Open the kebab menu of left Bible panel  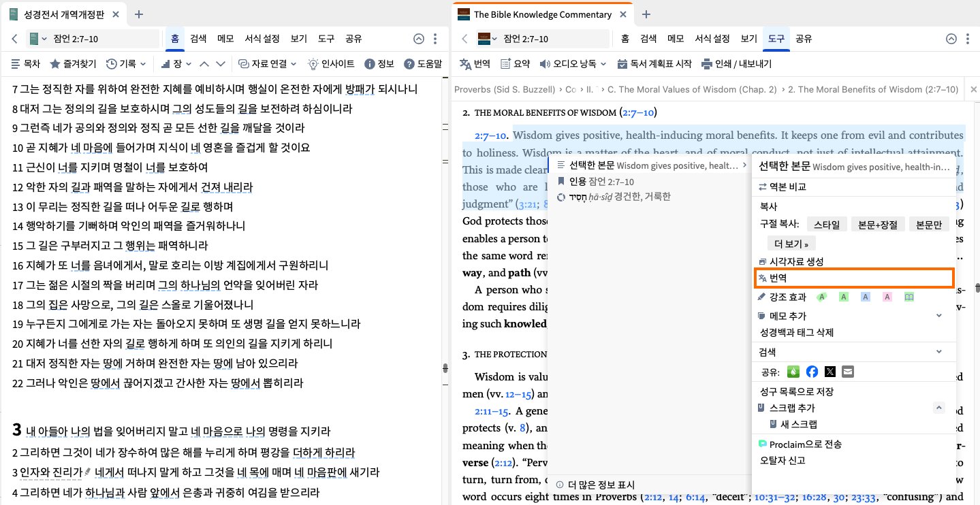click(x=435, y=39)
